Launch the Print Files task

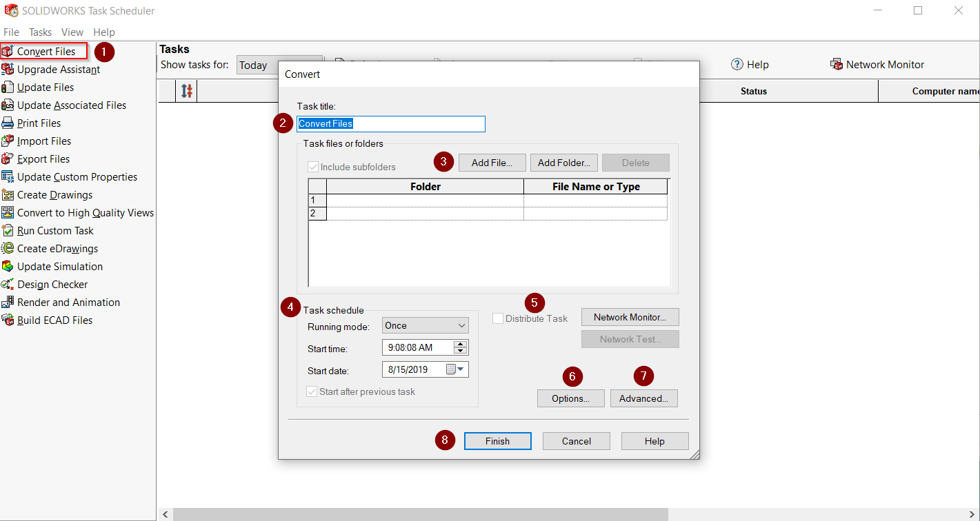[x=31, y=123]
